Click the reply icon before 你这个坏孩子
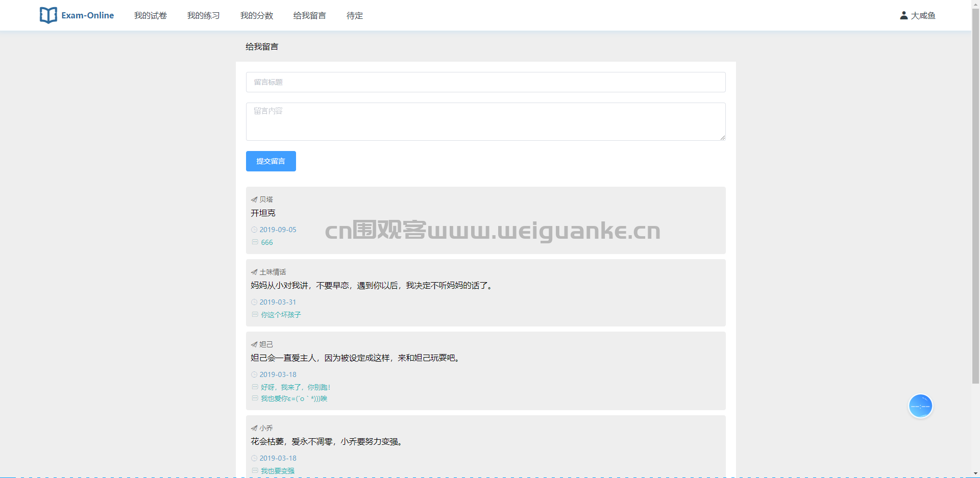Screen dimensions: 980x478 (x=255, y=314)
